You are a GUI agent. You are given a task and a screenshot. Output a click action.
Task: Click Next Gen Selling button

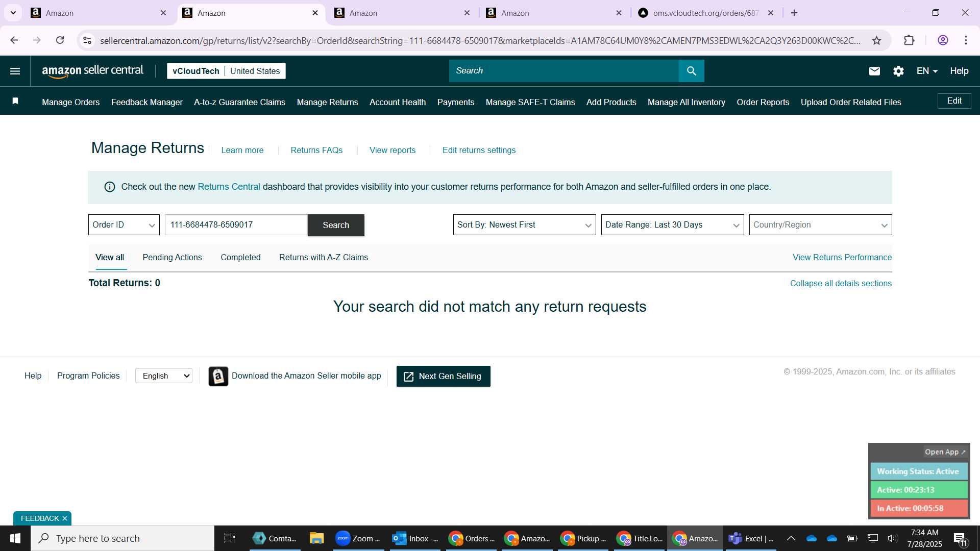[x=443, y=377]
